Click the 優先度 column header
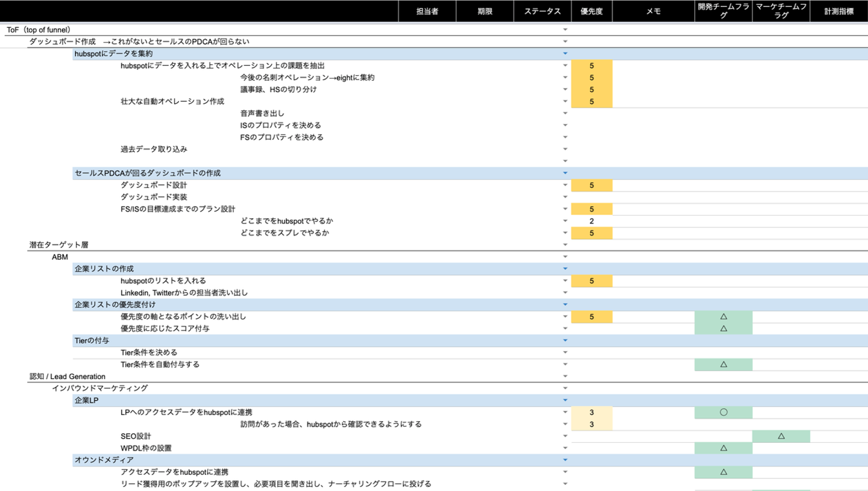Viewport: 868px width, 491px height. coord(591,11)
